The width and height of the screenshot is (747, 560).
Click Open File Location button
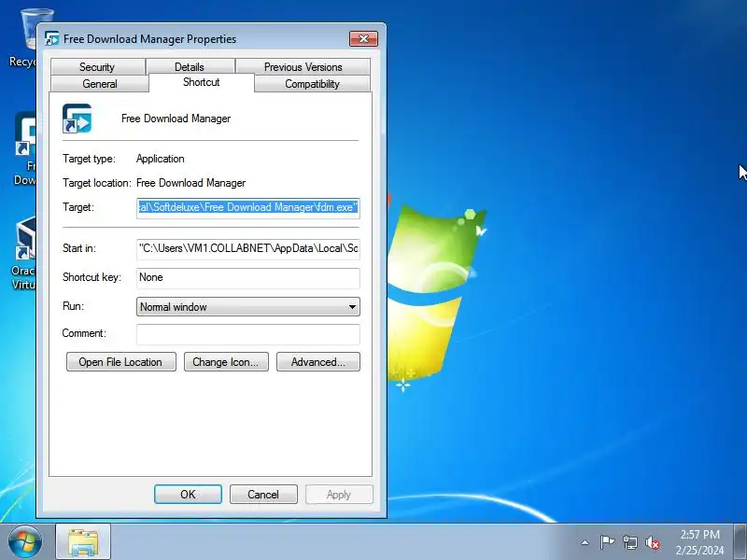click(121, 362)
